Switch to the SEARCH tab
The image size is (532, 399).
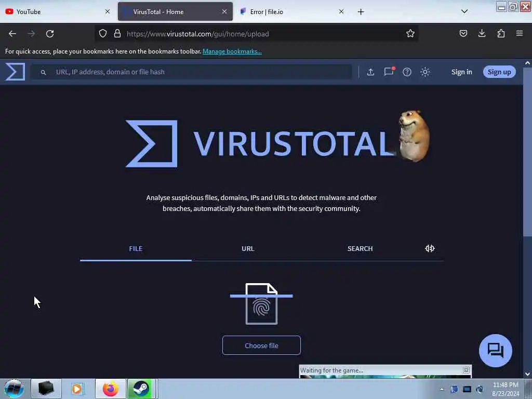coord(360,249)
